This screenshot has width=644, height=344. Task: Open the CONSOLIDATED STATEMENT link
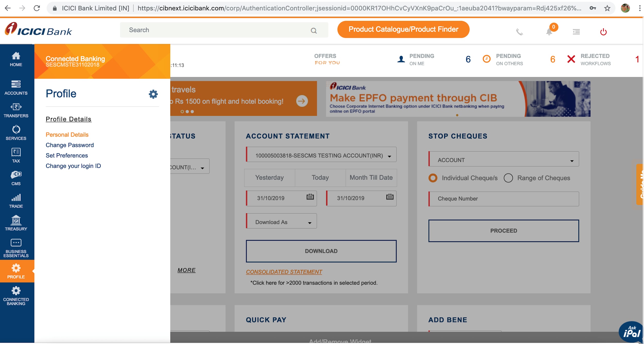click(x=284, y=272)
